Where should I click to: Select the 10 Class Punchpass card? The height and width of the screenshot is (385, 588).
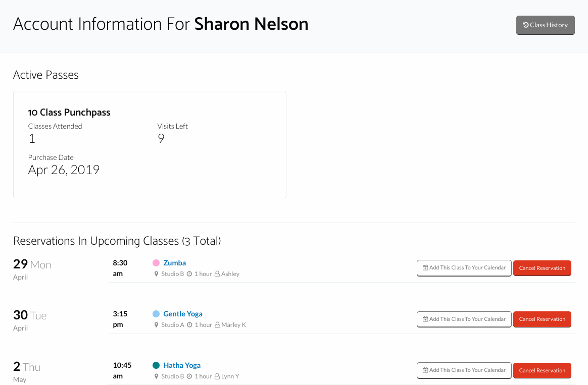(150, 144)
